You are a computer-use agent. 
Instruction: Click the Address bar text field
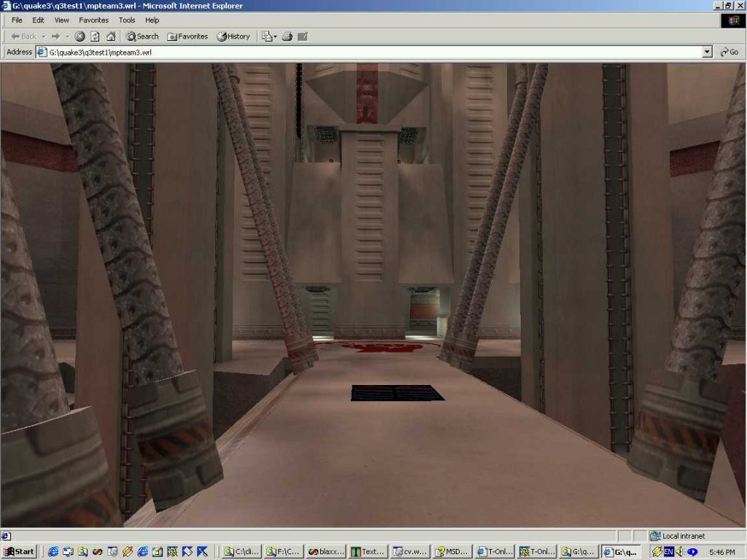pos(375,52)
